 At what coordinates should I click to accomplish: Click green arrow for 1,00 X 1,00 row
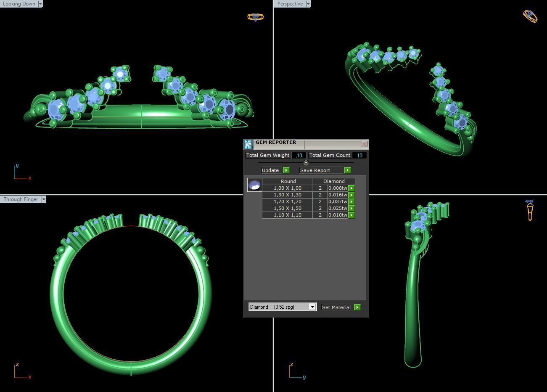[351, 188]
